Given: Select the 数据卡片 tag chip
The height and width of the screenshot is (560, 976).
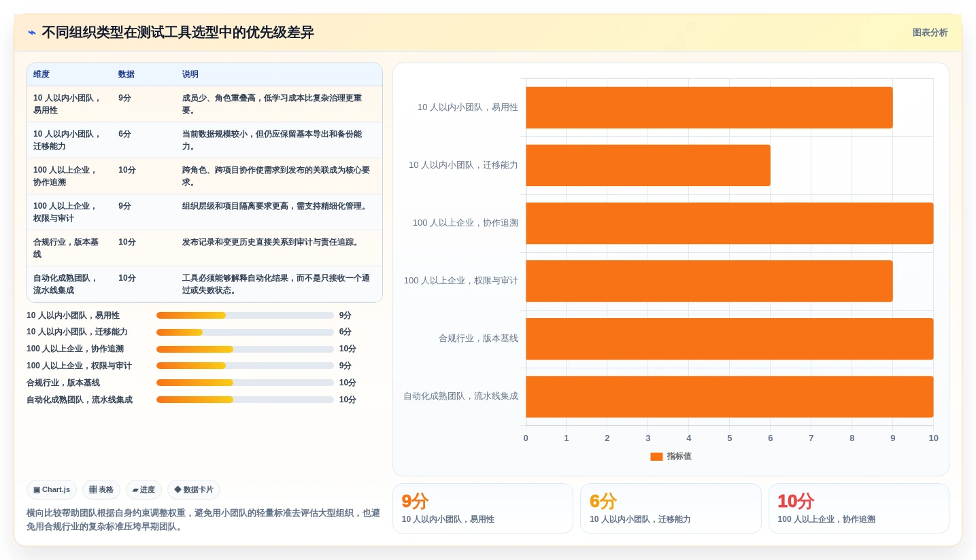Looking at the screenshot, I should (x=194, y=489).
